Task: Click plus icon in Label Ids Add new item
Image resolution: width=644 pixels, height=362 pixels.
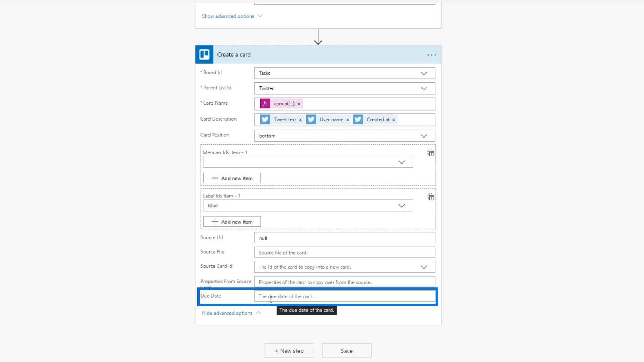Action: (x=215, y=222)
